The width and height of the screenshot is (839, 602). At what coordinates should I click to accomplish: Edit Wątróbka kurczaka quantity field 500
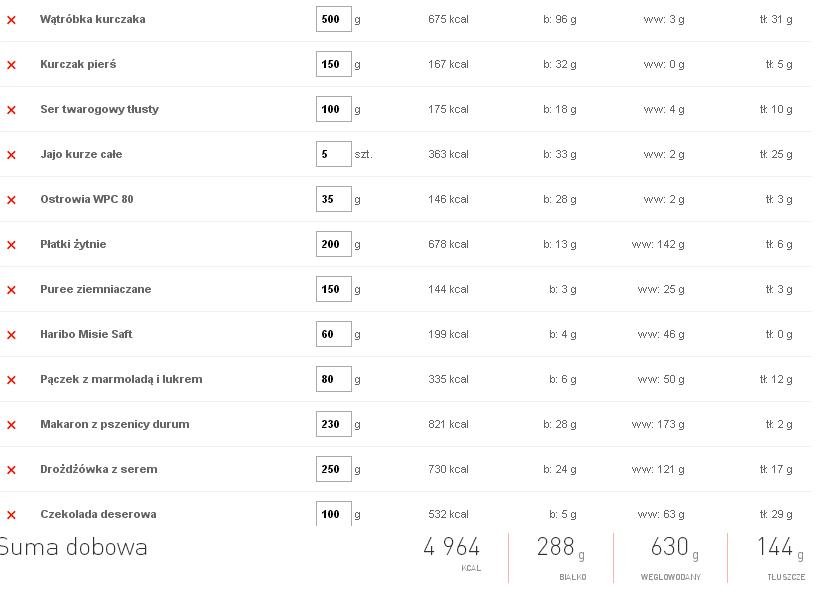[x=334, y=19]
